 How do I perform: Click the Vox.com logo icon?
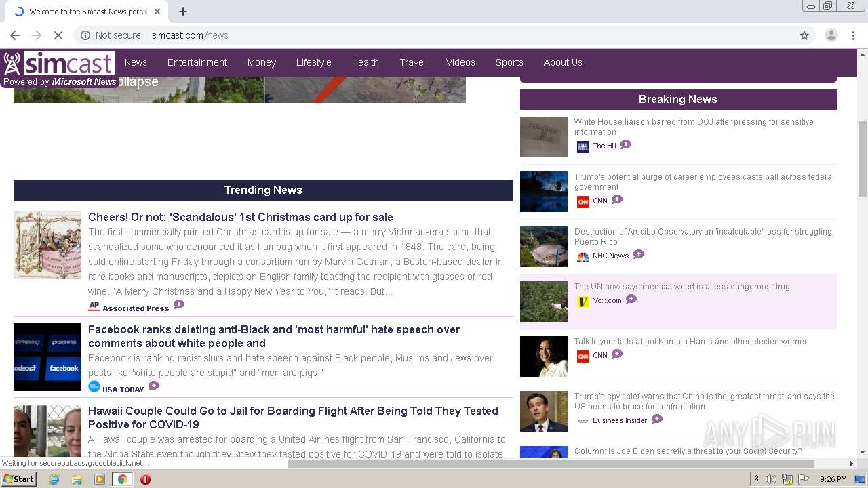pos(583,301)
